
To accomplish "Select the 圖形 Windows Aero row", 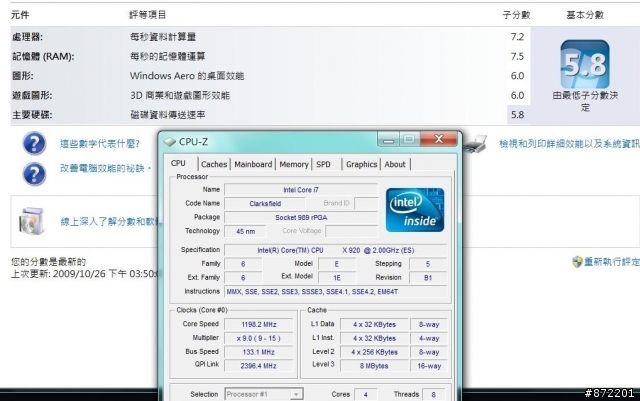I will (270, 76).
